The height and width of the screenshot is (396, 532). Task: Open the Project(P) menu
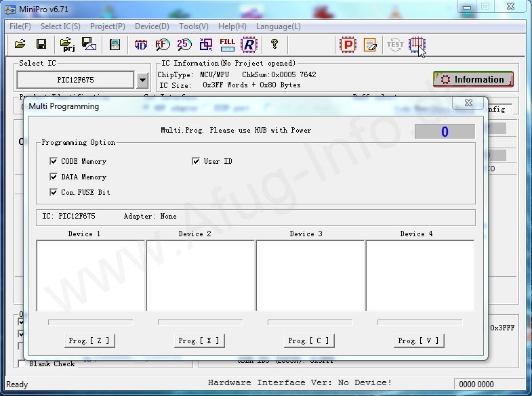(x=108, y=26)
